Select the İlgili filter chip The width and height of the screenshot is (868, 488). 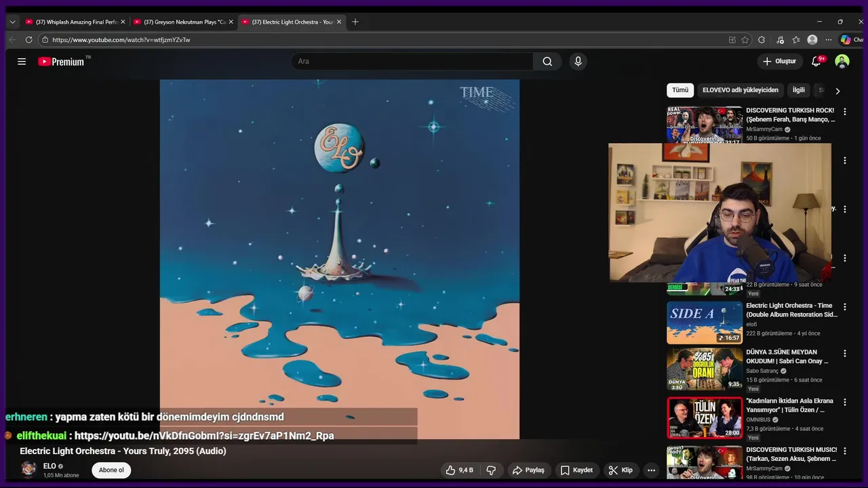799,90
